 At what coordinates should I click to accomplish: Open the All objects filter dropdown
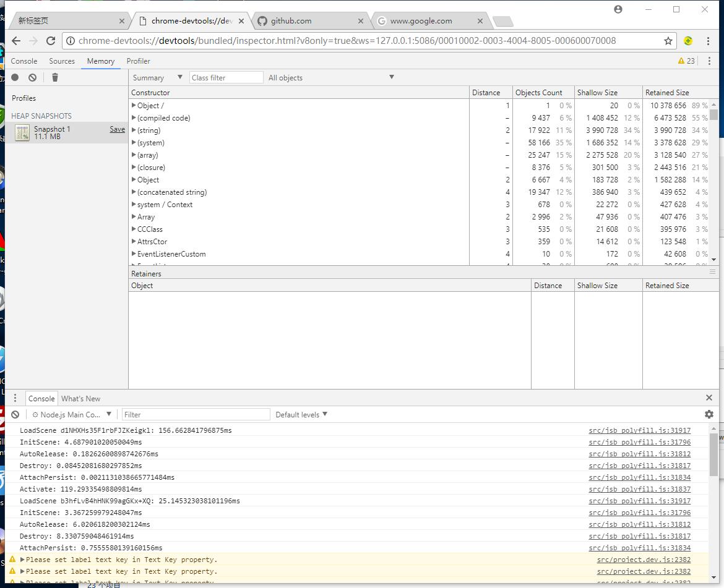pyautogui.click(x=330, y=78)
